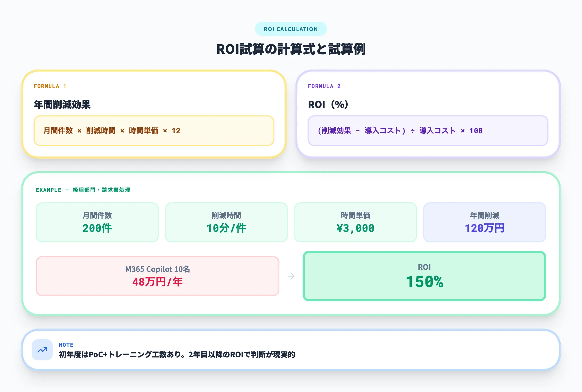This screenshot has height=392, width=582.
Task: Click the EXAMPLE 経理部門・請求書処理 label
Action: pyautogui.click(x=83, y=190)
